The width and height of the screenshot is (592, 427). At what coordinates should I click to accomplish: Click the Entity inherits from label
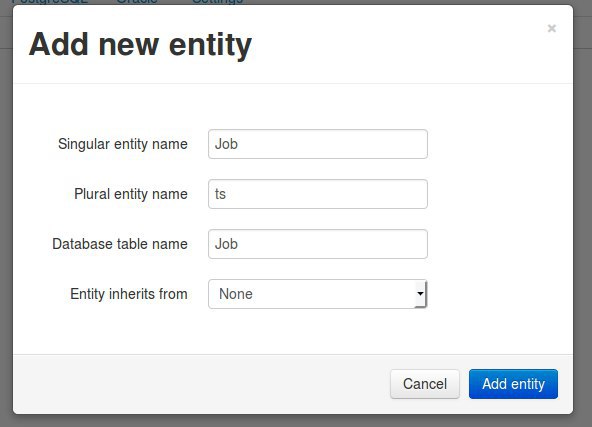pyautogui.click(x=129, y=294)
